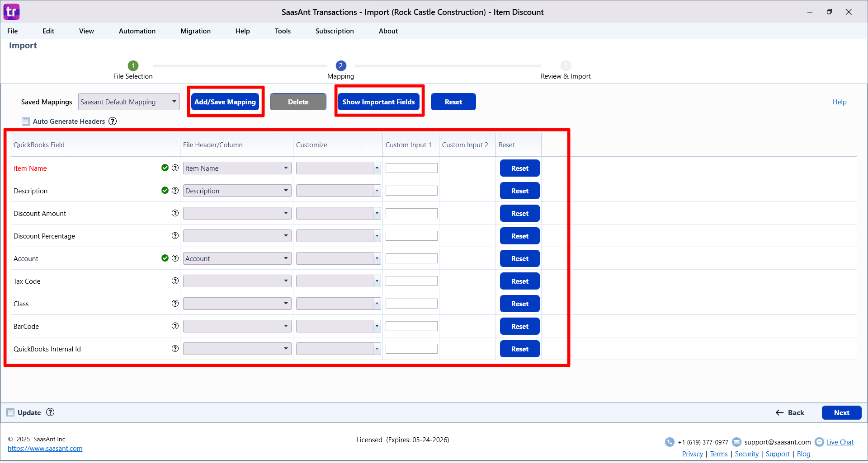Viewport: 868px width, 463px height.
Task: Click green check icon in Item Name row
Action: coord(165,168)
